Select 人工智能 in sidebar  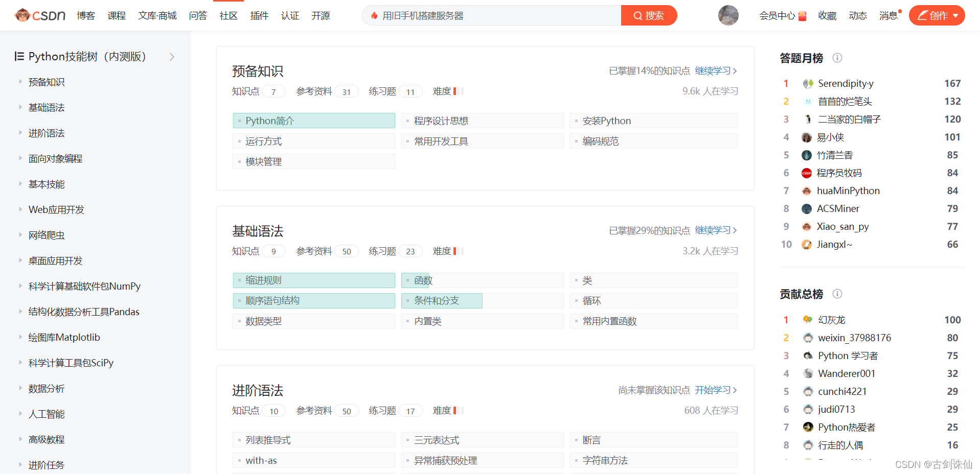pyautogui.click(x=47, y=414)
